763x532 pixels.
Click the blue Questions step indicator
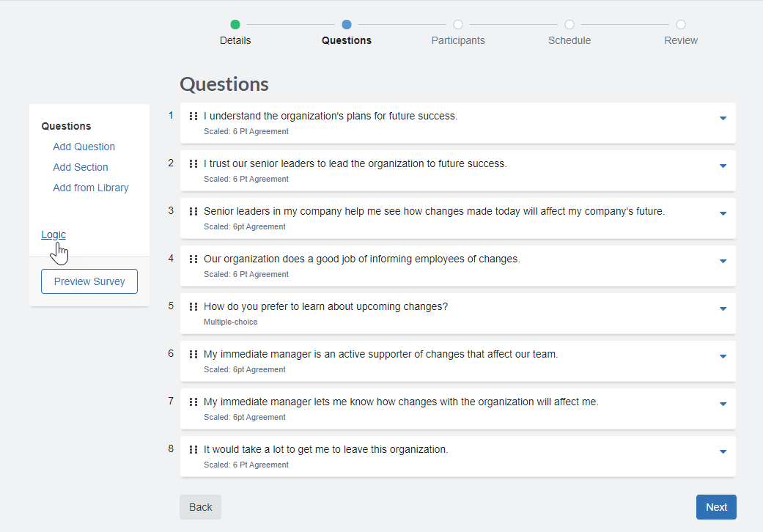coord(347,23)
